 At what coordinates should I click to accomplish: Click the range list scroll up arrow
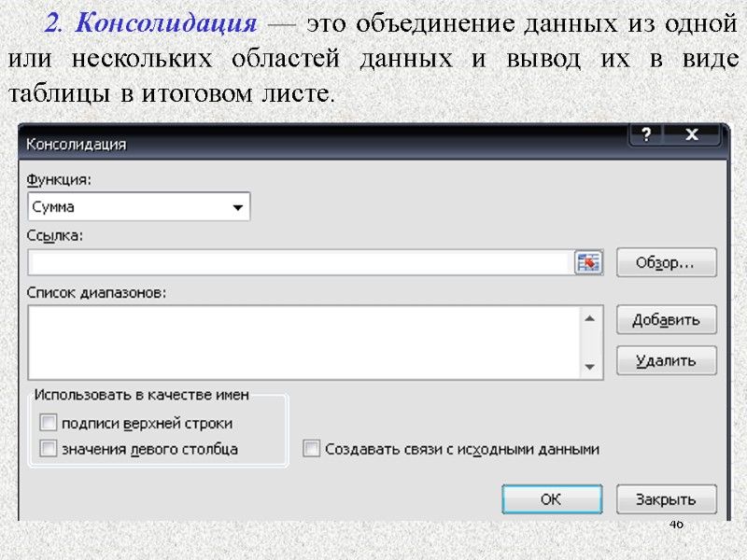click(590, 318)
